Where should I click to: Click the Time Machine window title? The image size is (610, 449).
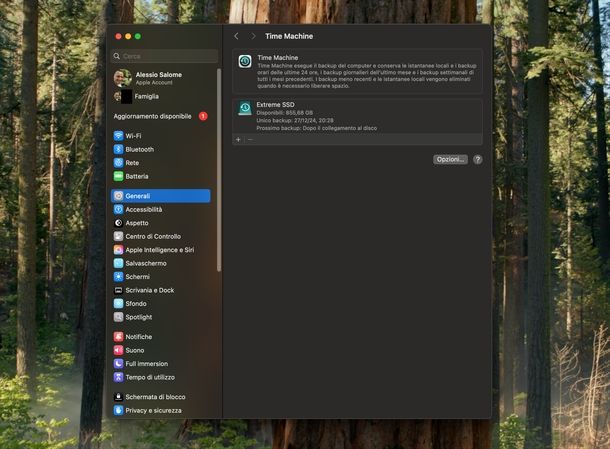pos(289,36)
